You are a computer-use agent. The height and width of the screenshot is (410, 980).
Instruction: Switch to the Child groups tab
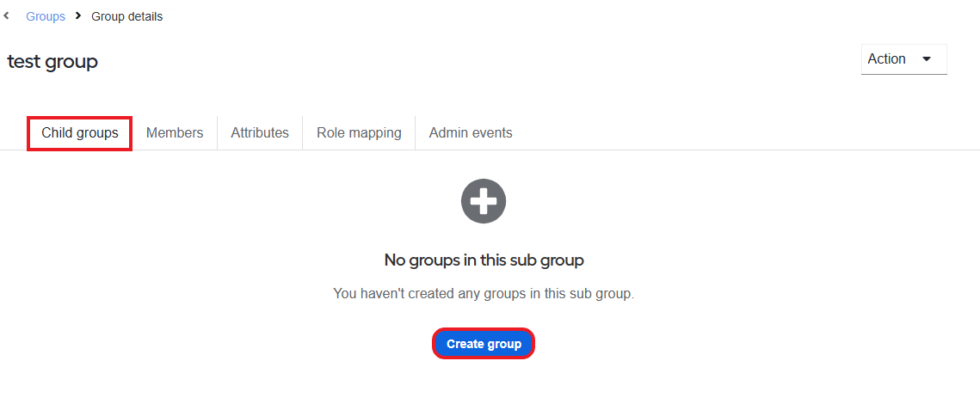(x=80, y=133)
